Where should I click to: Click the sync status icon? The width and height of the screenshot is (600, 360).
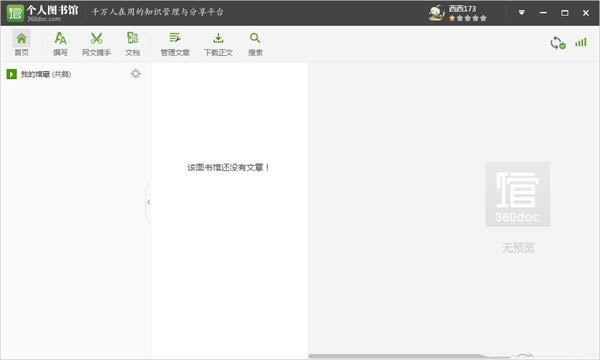558,43
